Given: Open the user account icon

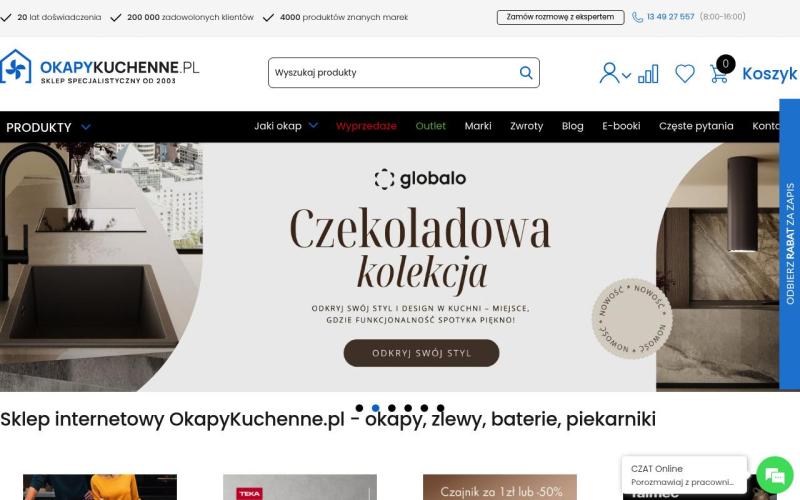Looking at the screenshot, I should [x=609, y=73].
